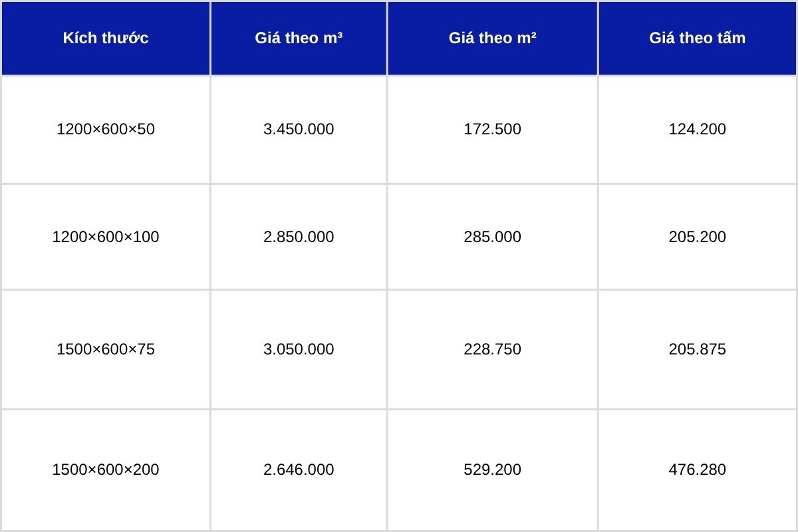Click the 3.450.000 price cell
The width and height of the screenshot is (798, 532).
[x=299, y=129]
